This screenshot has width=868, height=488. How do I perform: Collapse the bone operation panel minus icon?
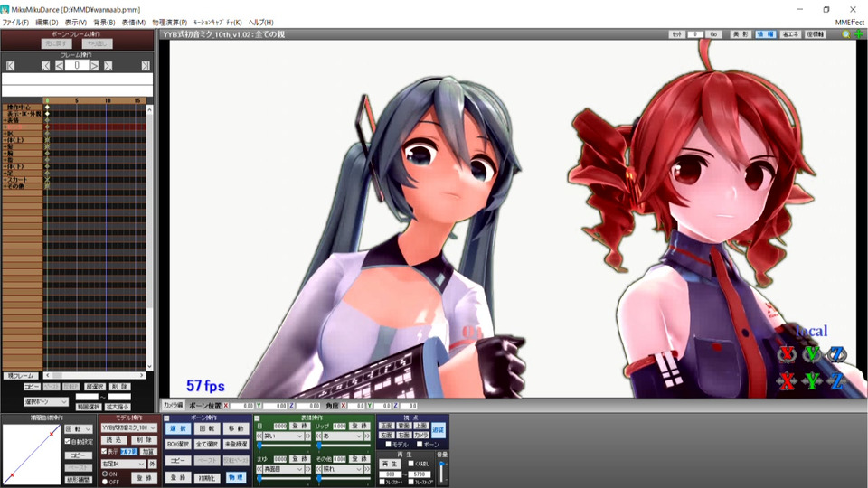[166, 418]
